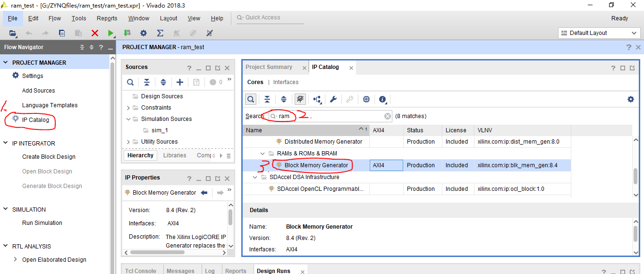Click back arrow in IP Properties panel
644x274 pixels.
pyautogui.click(x=204, y=193)
